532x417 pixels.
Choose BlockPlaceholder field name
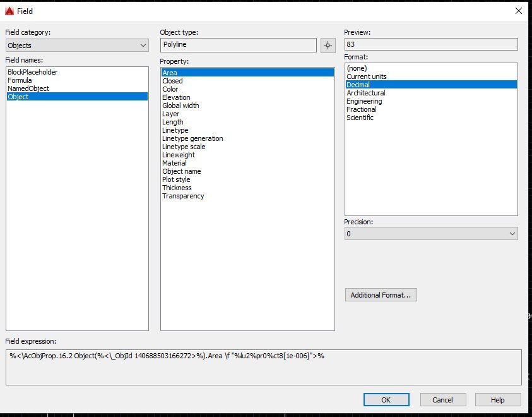pos(33,72)
